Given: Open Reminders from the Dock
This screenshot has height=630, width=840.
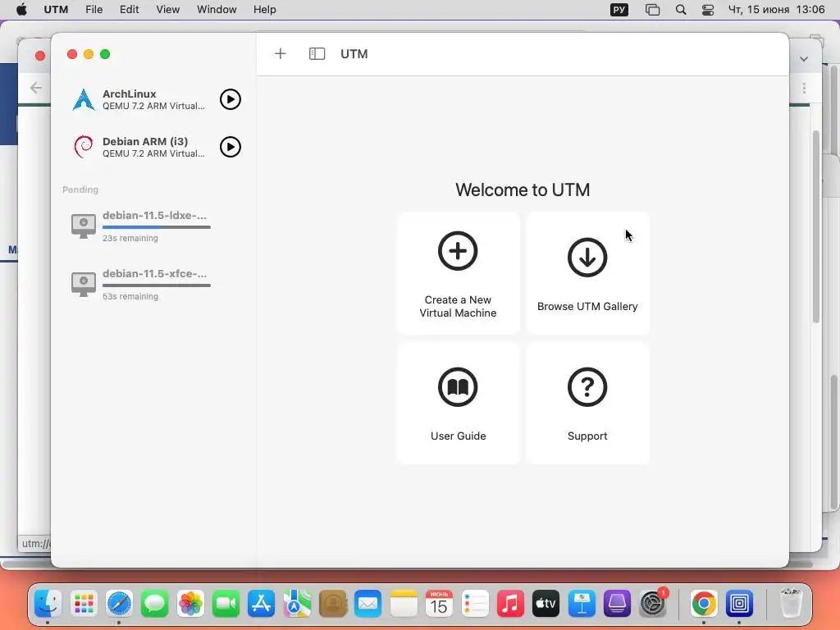Looking at the screenshot, I should (x=475, y=604).
